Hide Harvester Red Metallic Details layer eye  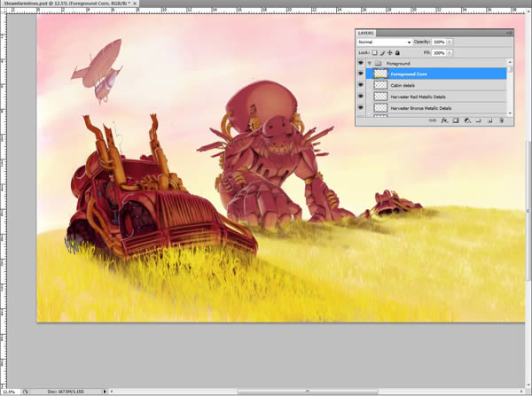(x=360, y=97)
